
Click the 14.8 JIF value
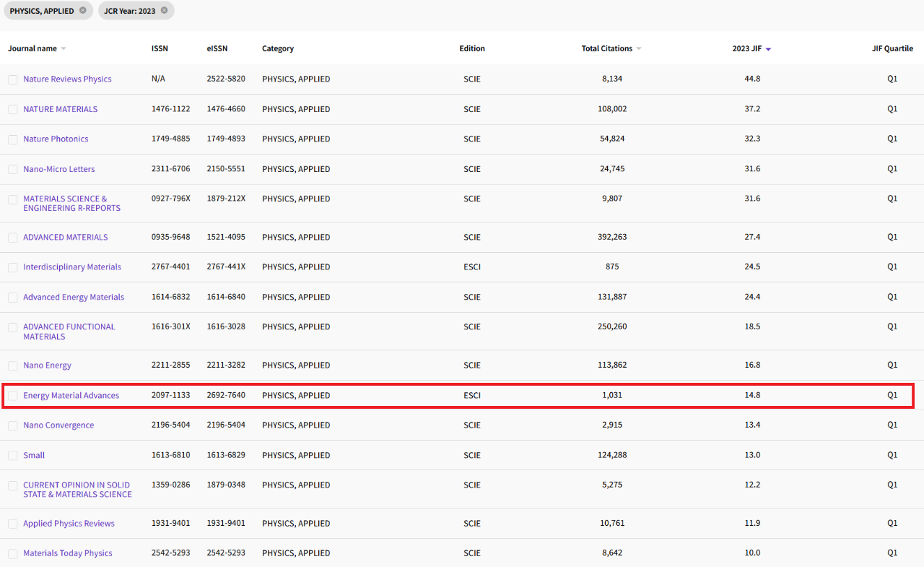click(x=752, y=395)
